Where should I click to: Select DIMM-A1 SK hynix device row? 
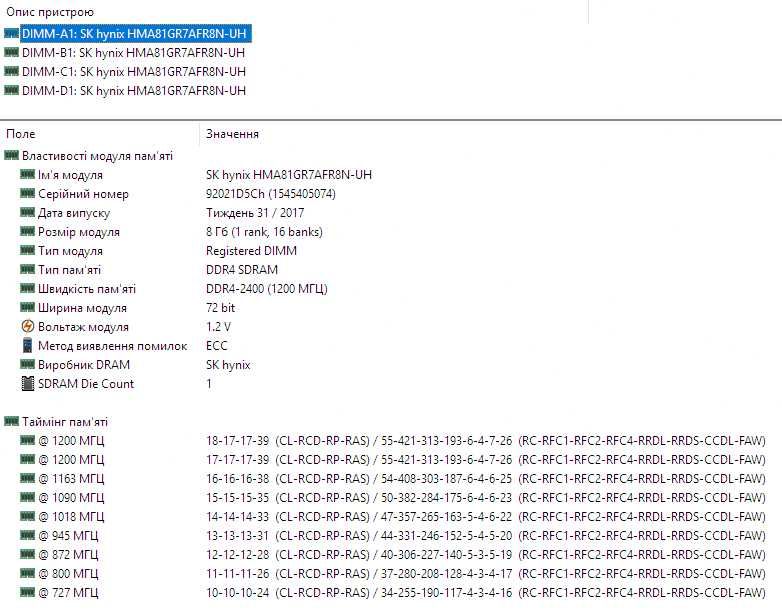point(136,33)
